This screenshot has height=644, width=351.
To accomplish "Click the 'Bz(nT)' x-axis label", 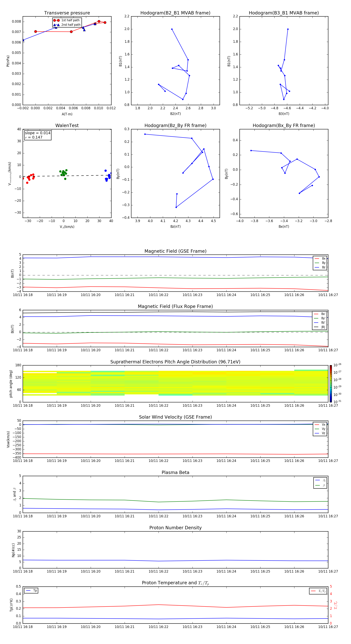I will (x=175, y=227).
